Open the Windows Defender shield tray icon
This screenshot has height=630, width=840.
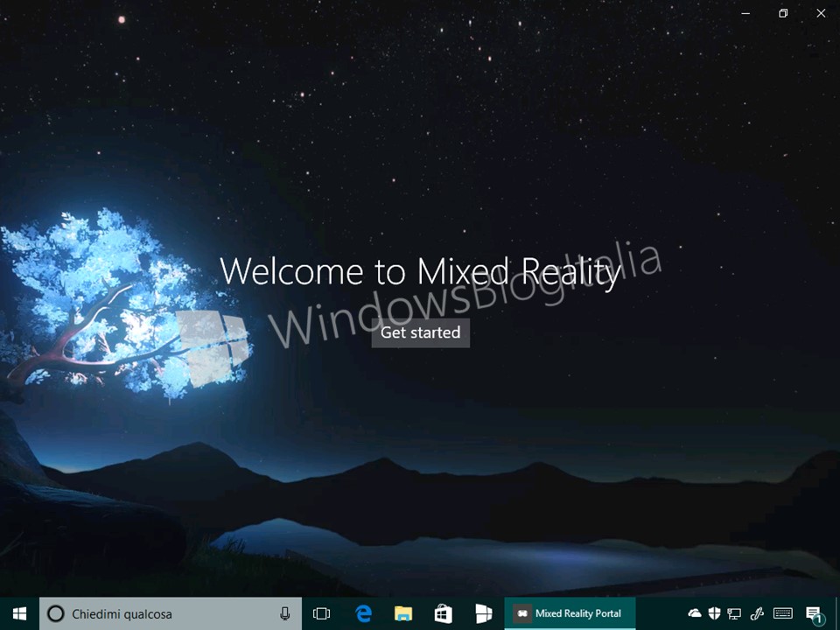[714, 612]
